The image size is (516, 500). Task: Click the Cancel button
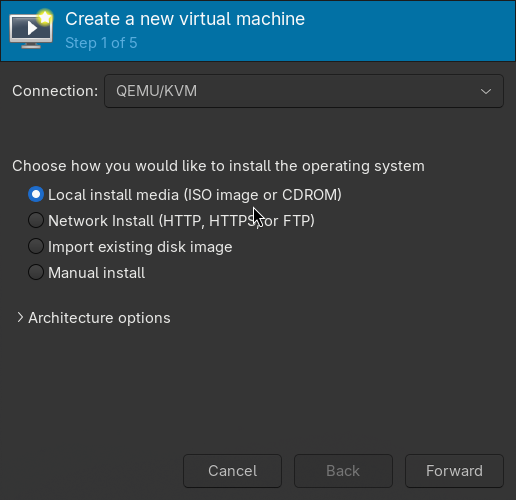coord(232,471)
